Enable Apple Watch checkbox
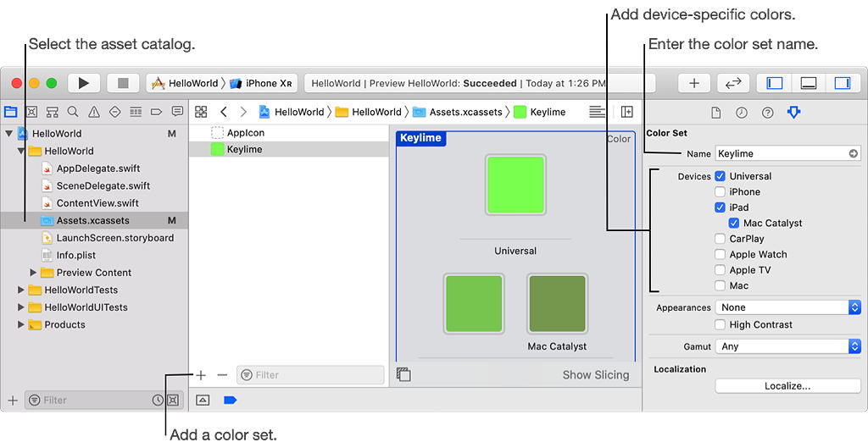 click(720, 254)
